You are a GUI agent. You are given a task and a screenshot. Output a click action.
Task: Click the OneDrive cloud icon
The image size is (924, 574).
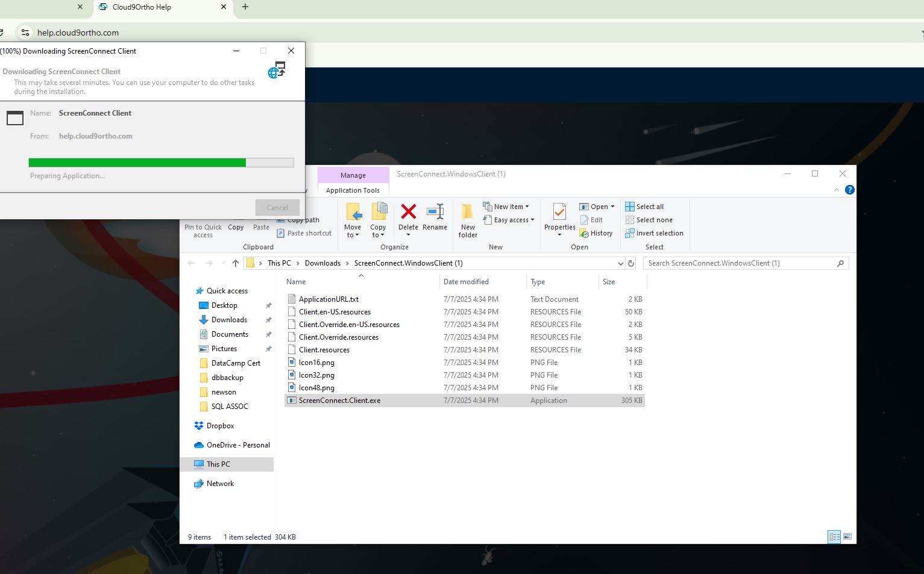coord(199,445)
